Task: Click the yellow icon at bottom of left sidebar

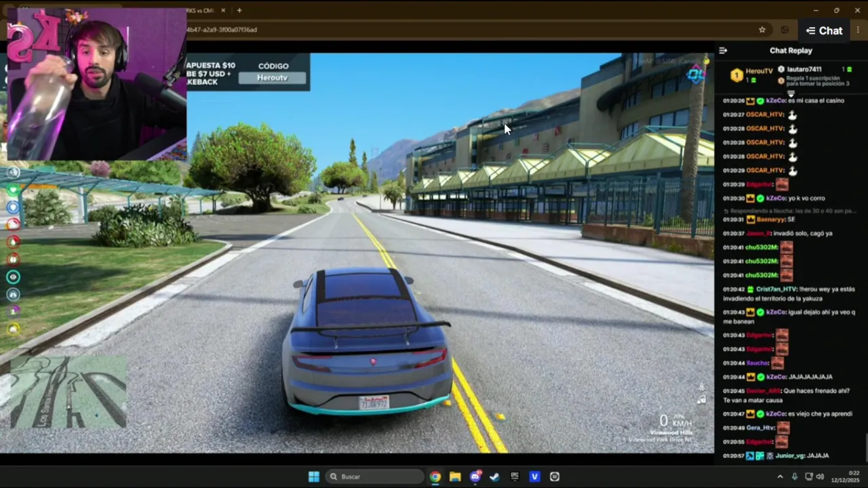Action: point(13,329)
